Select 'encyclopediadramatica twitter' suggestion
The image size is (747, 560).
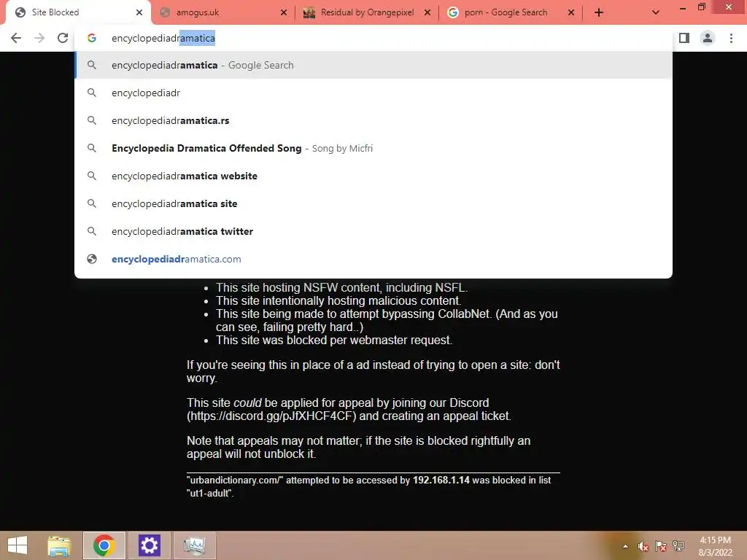pyautogui.click(x=373, y=231)
